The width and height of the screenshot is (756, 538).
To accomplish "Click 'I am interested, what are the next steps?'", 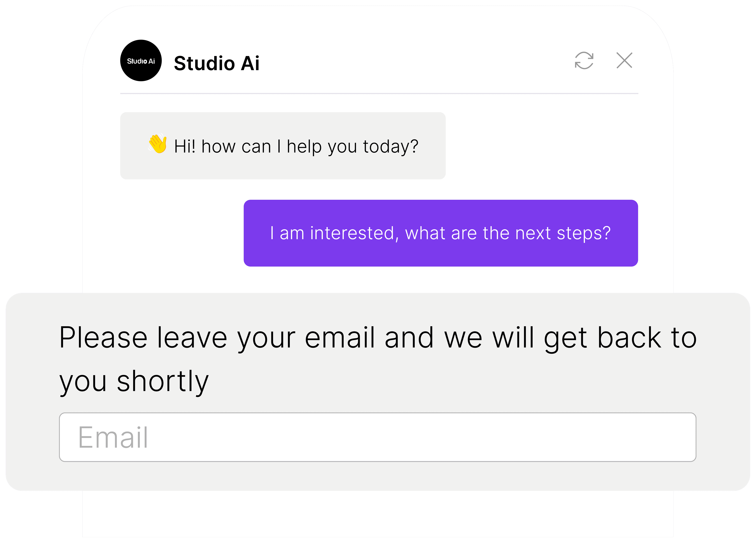I will pyautogui.click(x=440, y=233).
